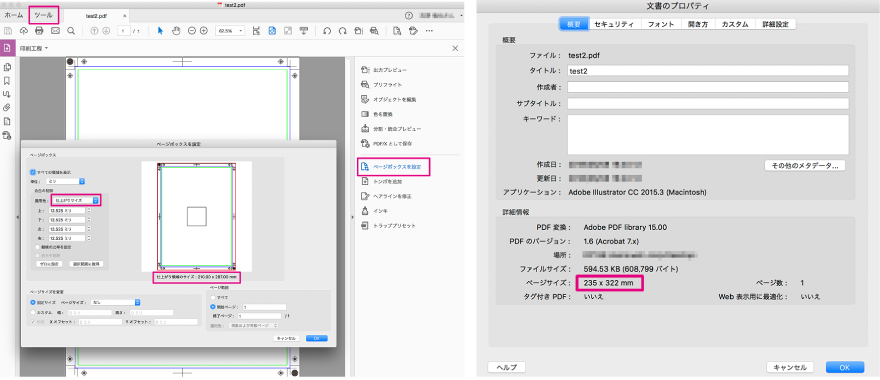Toggle すべての領域を表示 checkbox
Image resolution: width=880 pixels, height=380 pixels.
(x=33, y=172)
